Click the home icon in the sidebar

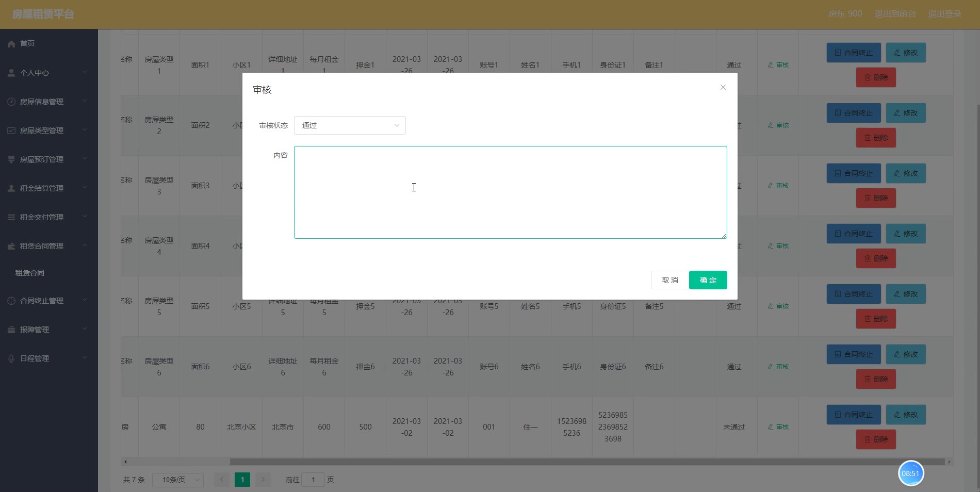tap(11, 44)
